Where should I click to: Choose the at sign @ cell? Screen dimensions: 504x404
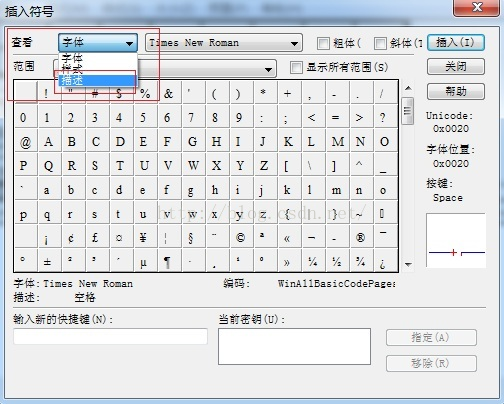pyautogui.click(x=25, y=141)
